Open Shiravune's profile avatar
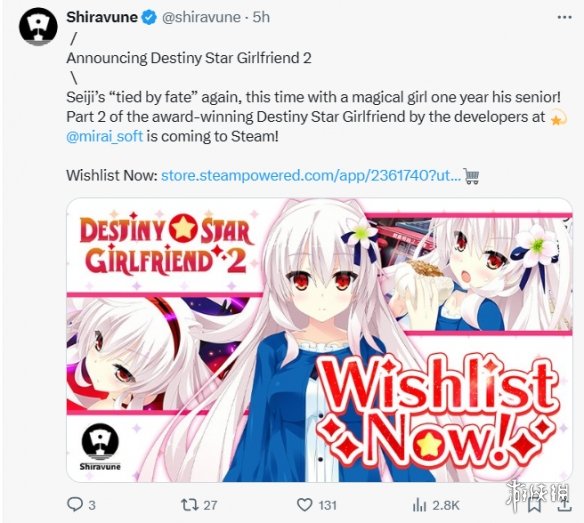 pos(38,27)
